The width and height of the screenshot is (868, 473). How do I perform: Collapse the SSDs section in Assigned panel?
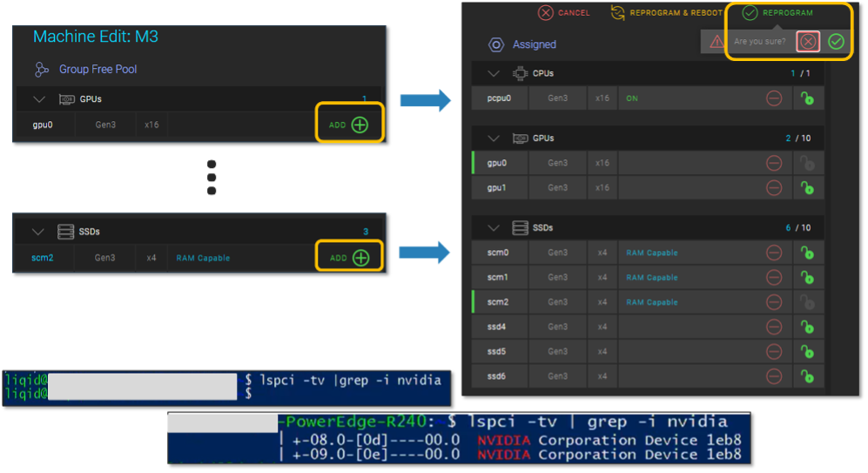pos(495,228)
